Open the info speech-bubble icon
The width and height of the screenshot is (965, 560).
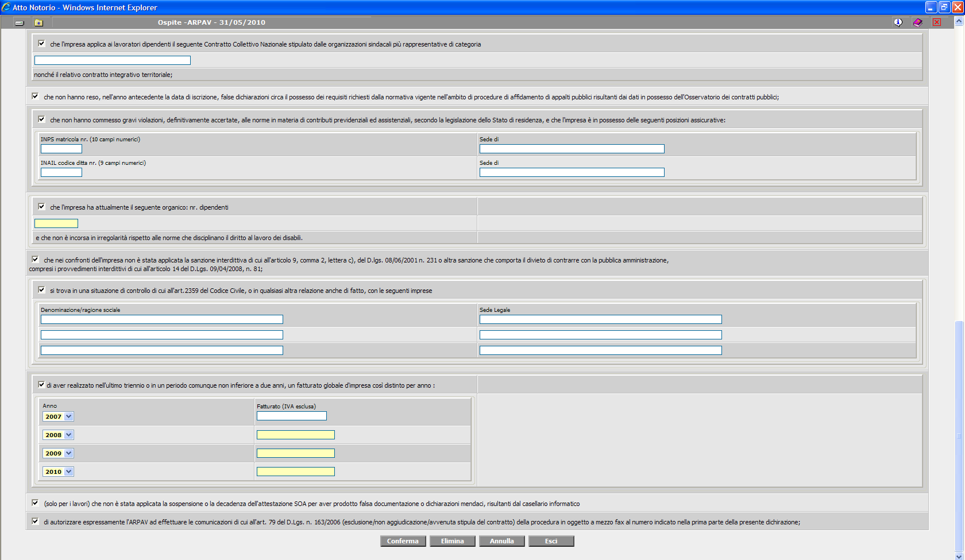tap(898, 22)
